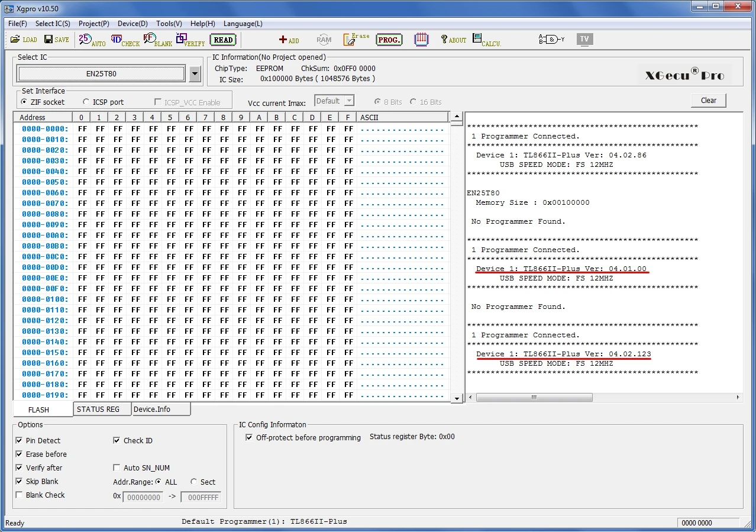Click the LOAD file toolbar icon

(x=24, y=40)
